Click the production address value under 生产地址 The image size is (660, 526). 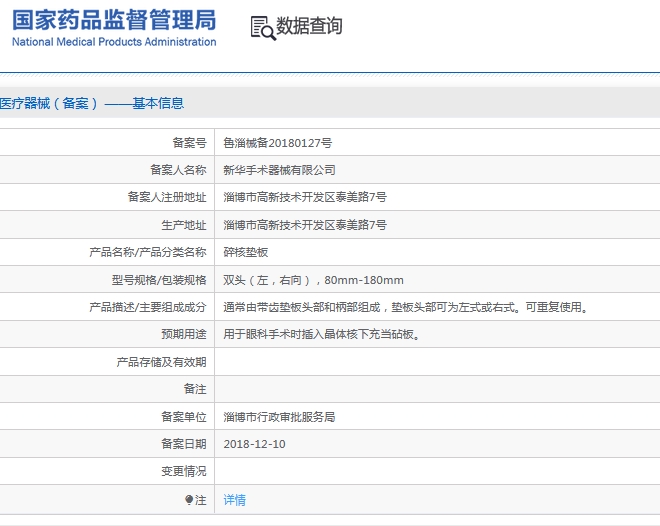tap(305, 225)
